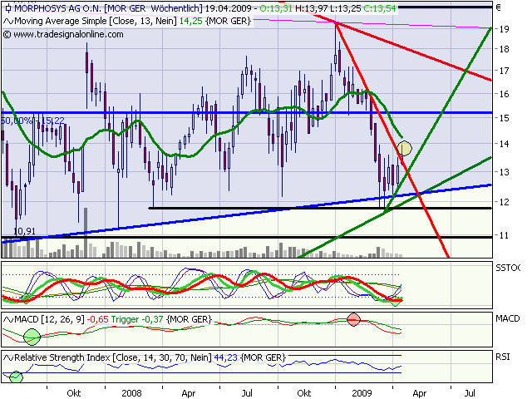Click the MACD panel label at right edge
532x399 pixels.
pyautogui.click(x=508, y=318)
